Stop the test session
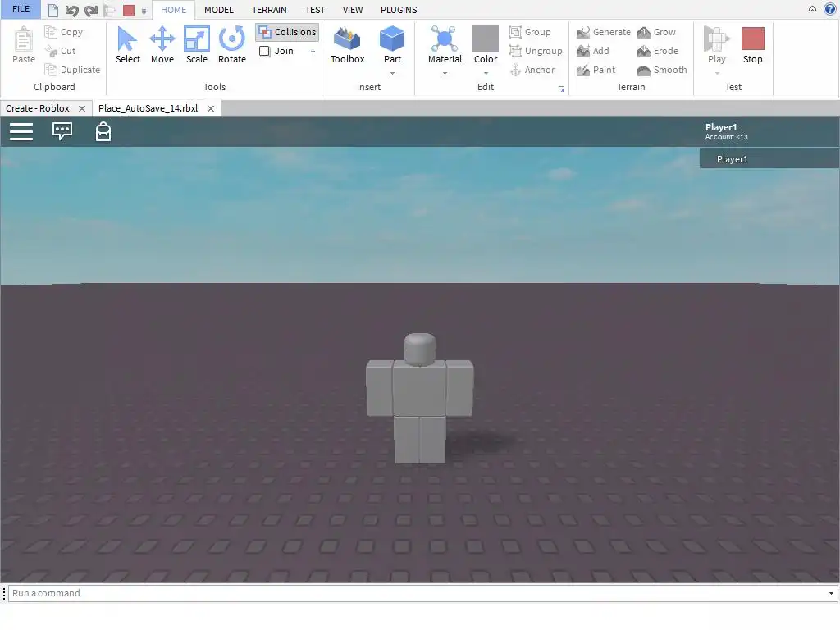This screenshot has width=840, height=630. [752, 46]
